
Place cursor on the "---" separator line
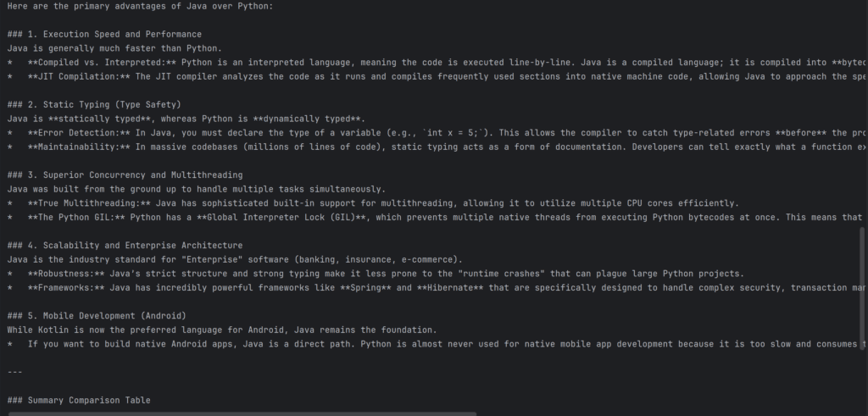(x=14, y=371)
